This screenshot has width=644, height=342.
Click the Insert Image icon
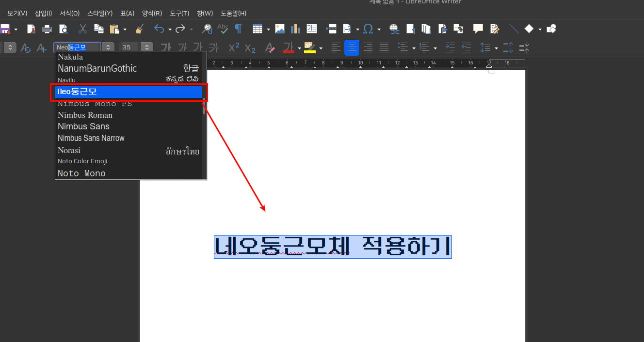[280, 29]
